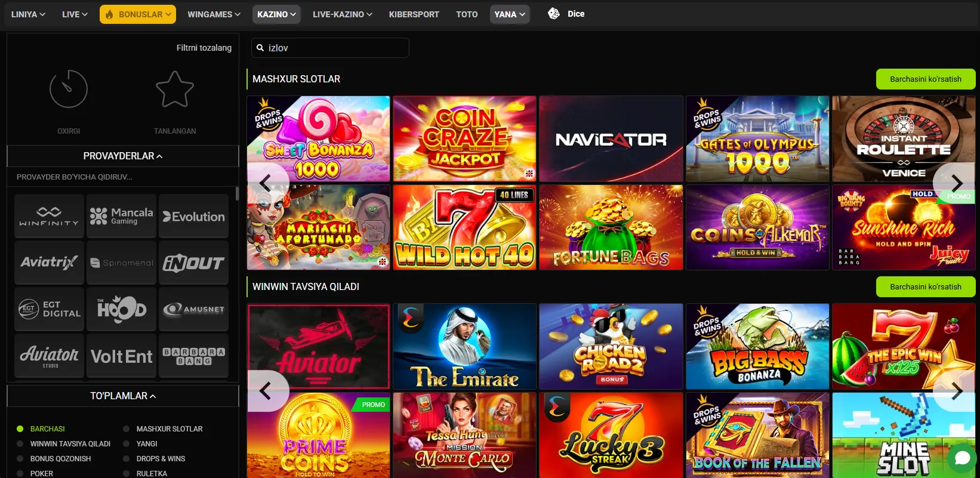Open the LIVE dropdown menu
This screenshot has height=478, width=980.
pos(75,14)
